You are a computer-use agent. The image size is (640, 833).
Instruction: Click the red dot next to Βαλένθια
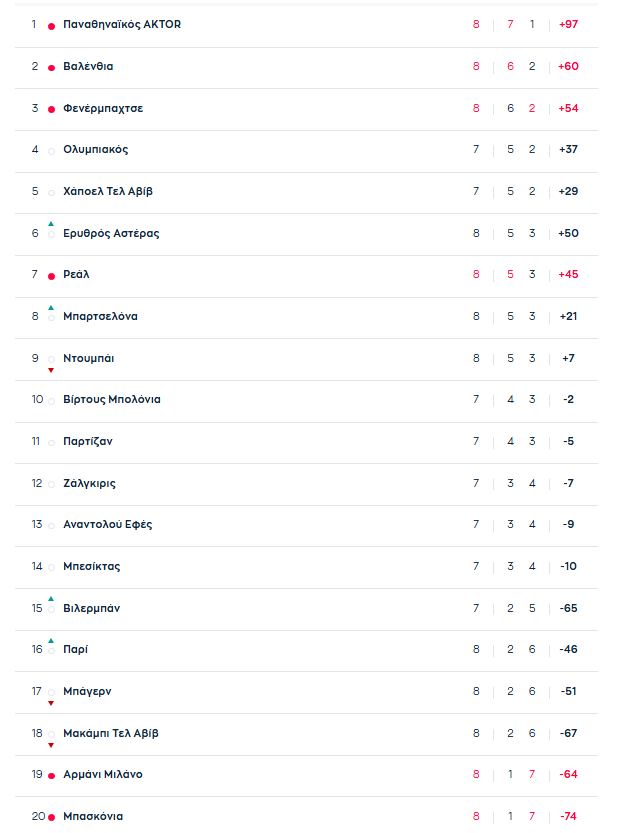tap(52, 67)
